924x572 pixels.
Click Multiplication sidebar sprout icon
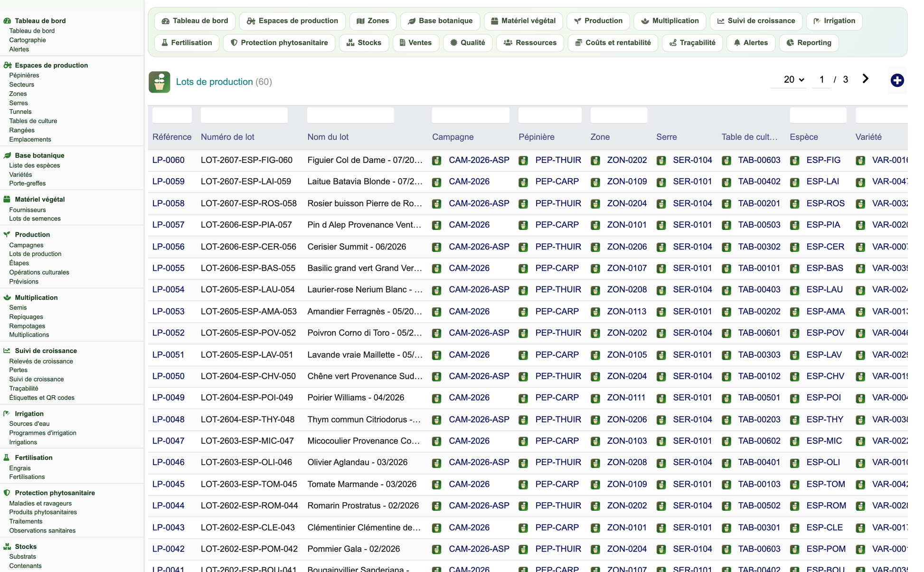(7, 297)
